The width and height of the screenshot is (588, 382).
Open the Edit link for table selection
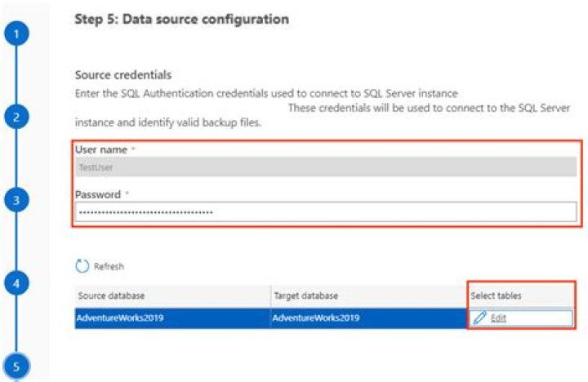tap(498, 318)
